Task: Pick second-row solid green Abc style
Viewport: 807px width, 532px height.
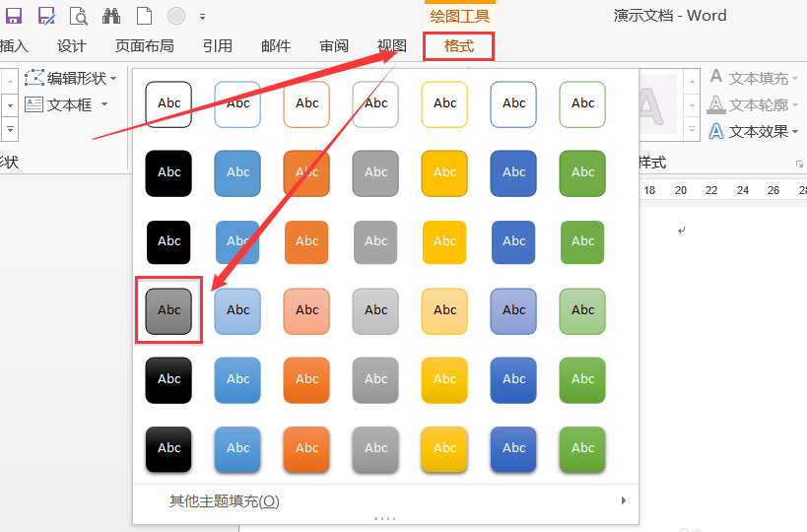Action: (582, 173)
